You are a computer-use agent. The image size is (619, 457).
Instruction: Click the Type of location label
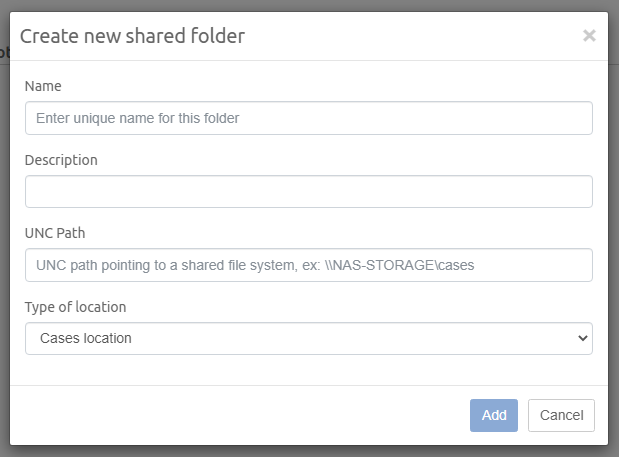76,307
